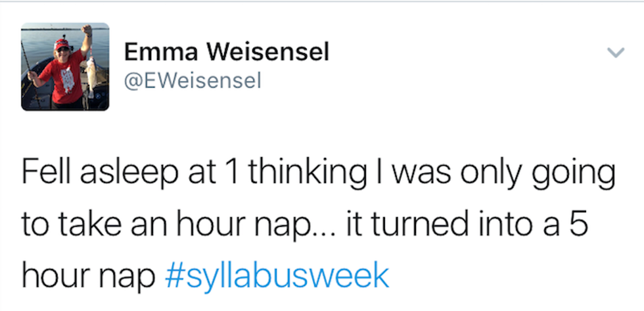The height and width of the screenshot is (311, 644).
Task: Click the red cap in the avatar photo
Action: pos(62,43)
